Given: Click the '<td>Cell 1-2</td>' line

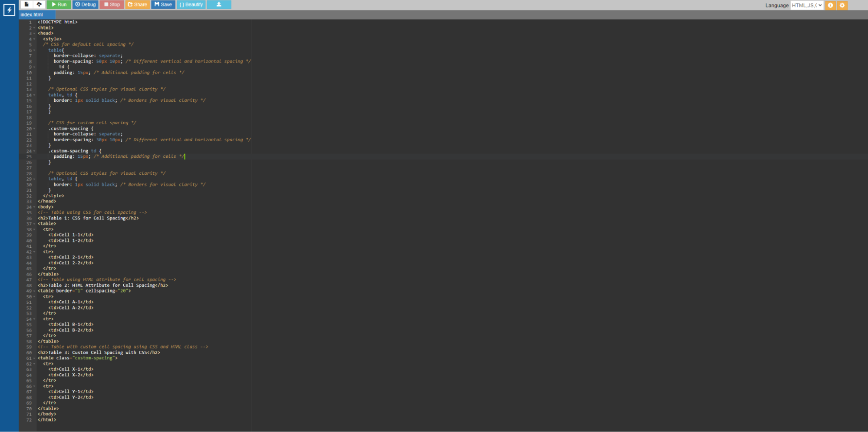Looking at the screenshot, I should [x=71, y=241].
